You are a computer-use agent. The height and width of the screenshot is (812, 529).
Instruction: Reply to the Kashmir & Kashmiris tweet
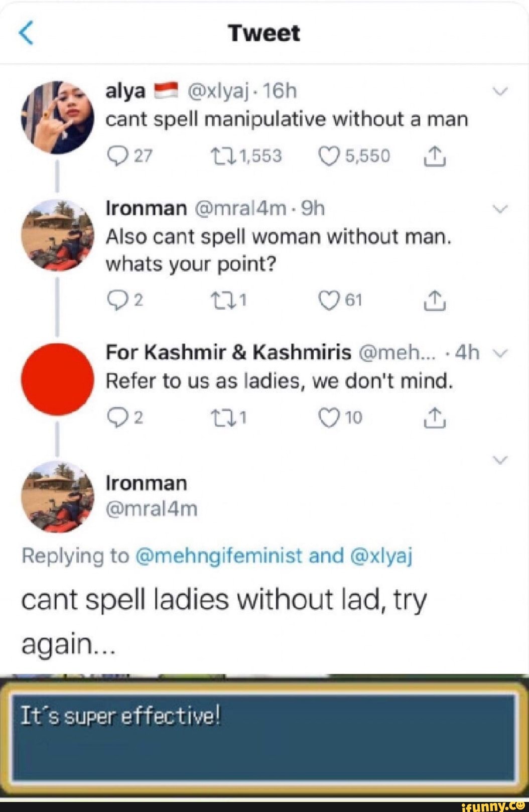click(117, 418)
